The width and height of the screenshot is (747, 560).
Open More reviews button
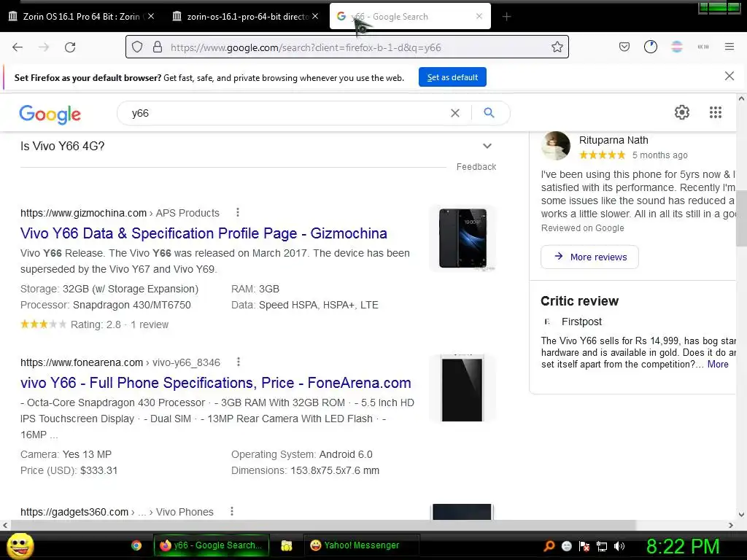[589, 257]
